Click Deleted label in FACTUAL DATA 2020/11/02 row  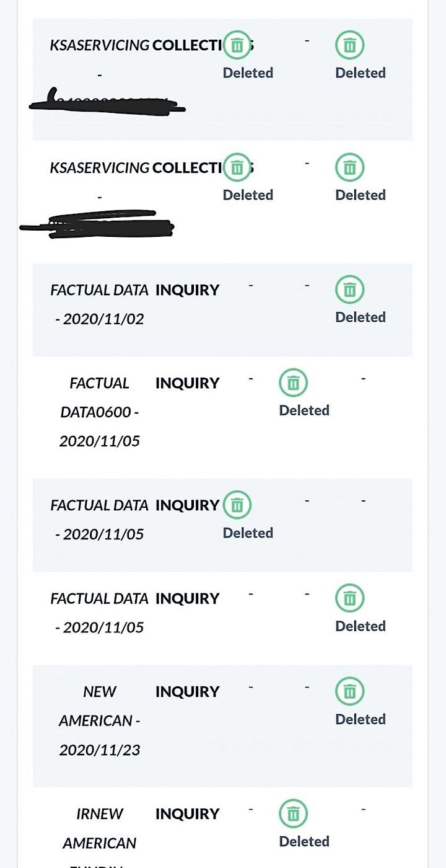coord(361,317)
